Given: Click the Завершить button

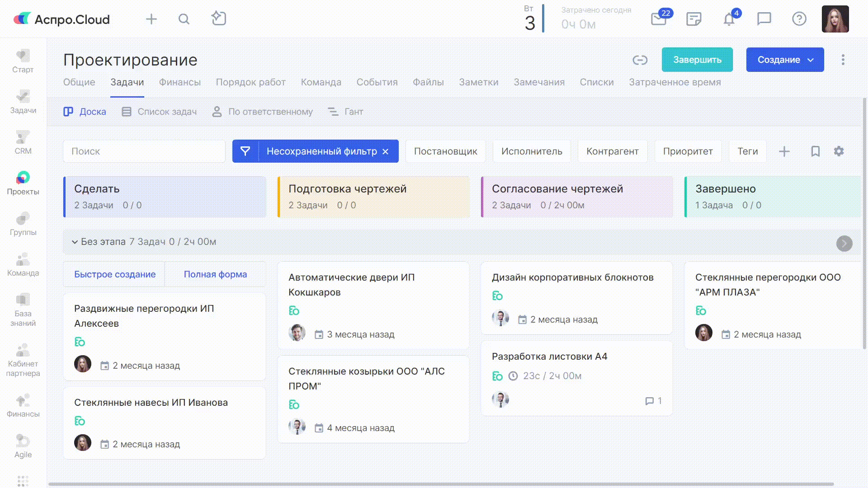Looking at the screenshot, I should [697, 60].
